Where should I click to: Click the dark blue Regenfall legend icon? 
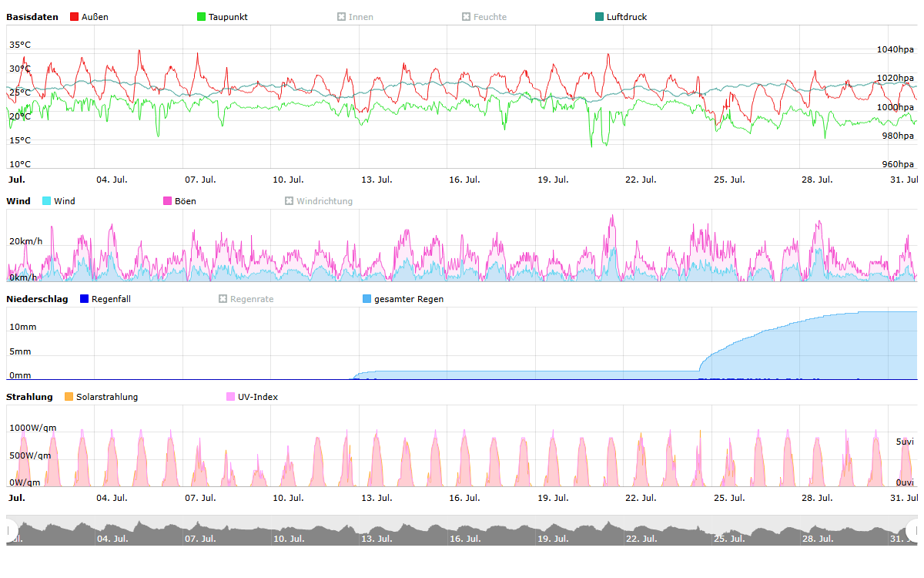(x=85, y=299)
